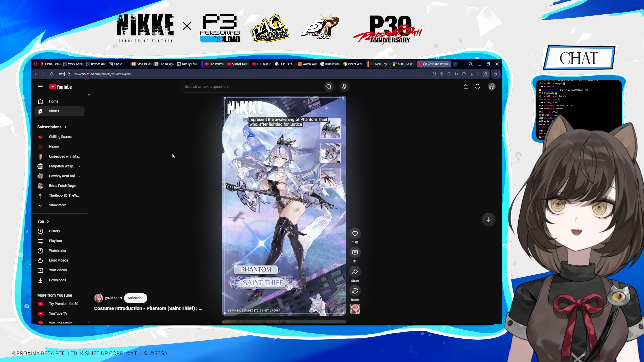Screen dimensions: 644x362
Task: View site info via the padlock icon
Action: (x=69, y=74)
